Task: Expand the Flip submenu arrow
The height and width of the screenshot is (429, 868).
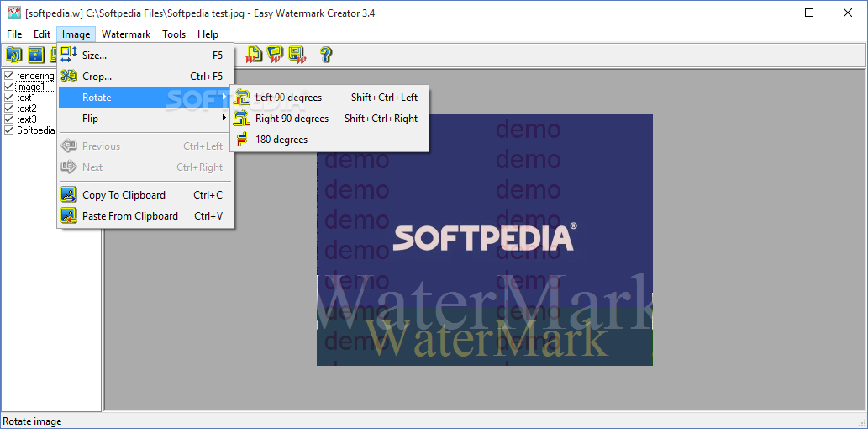Action: 224,118
